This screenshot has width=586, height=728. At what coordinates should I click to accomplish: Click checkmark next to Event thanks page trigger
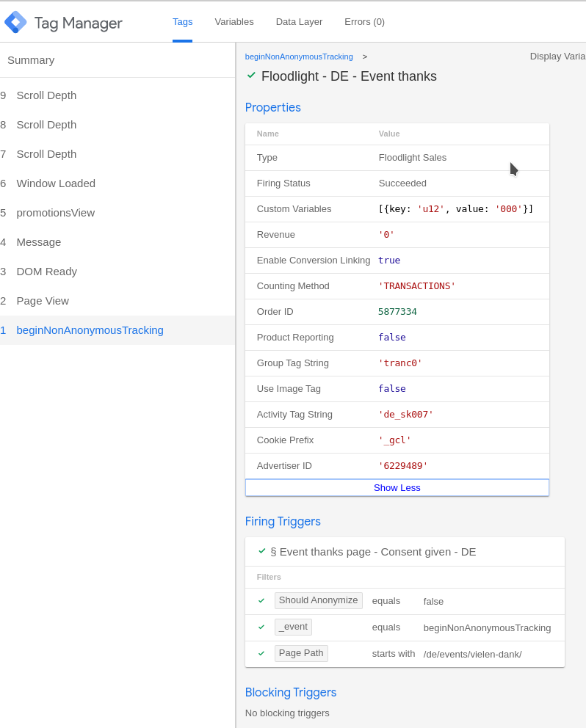(262, 551)
